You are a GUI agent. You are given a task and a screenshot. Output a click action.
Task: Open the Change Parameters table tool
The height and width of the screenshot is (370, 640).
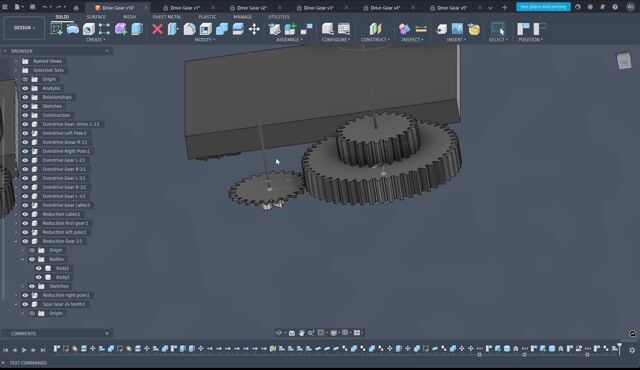[344, 29]
